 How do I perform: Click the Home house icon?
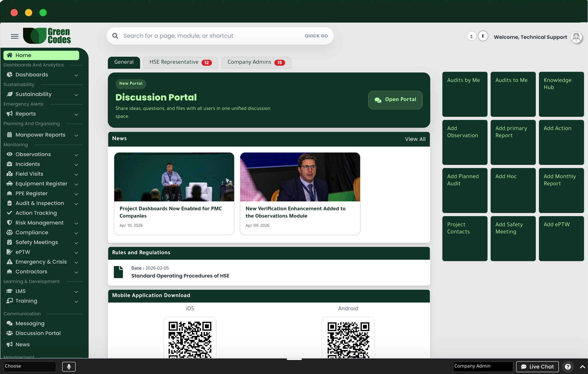pyautogui.click(x=9, y=55)
